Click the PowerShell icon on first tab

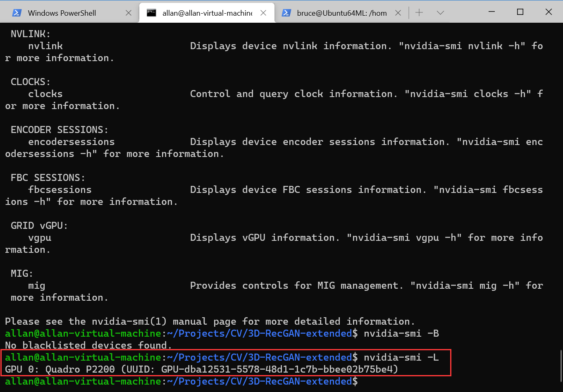[x=17, y=13]
